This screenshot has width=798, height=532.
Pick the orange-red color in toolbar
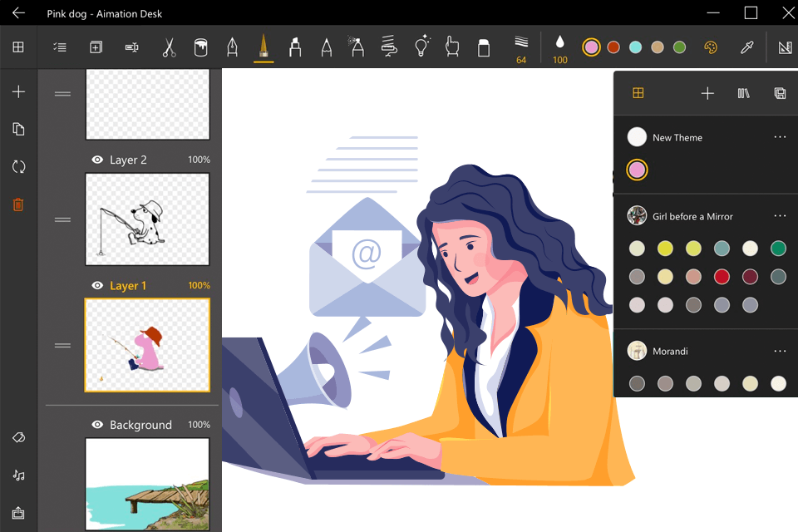click(x=613, y=47)
